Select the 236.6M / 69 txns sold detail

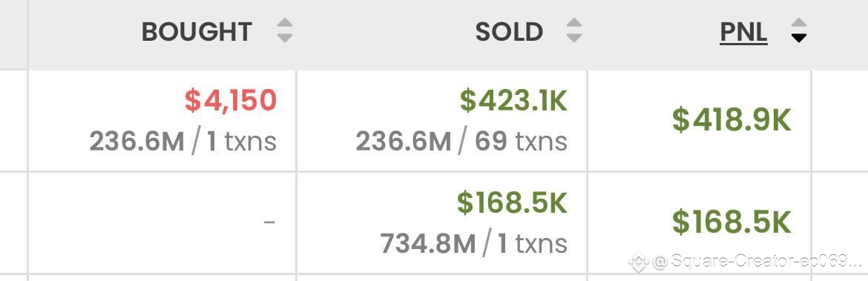[x=461, y=142]
